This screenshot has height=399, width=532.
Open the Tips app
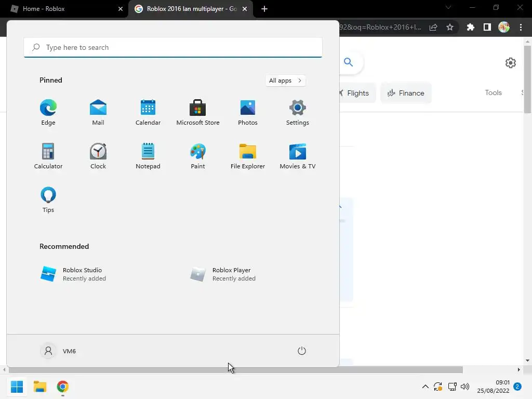(48, 200)
